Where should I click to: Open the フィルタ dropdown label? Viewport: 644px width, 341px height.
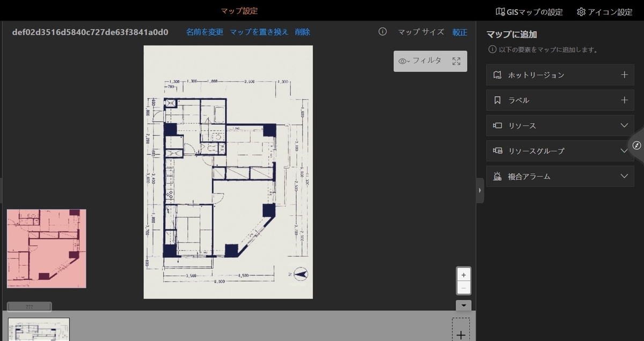427,61
